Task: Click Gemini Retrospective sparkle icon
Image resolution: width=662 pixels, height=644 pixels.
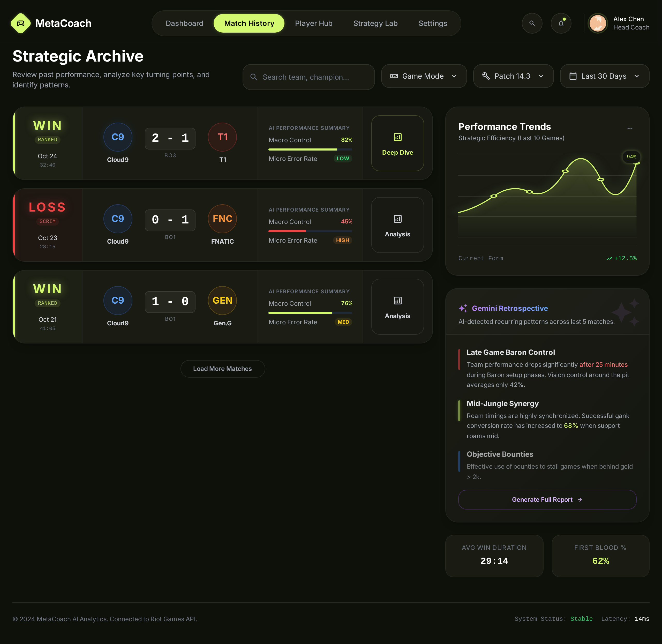Action: tap(463, 308)
